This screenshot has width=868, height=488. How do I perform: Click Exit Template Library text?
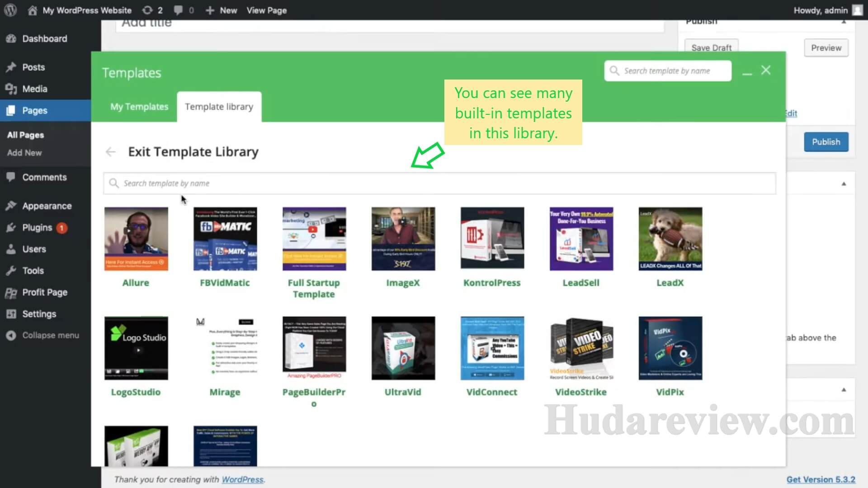193,152
